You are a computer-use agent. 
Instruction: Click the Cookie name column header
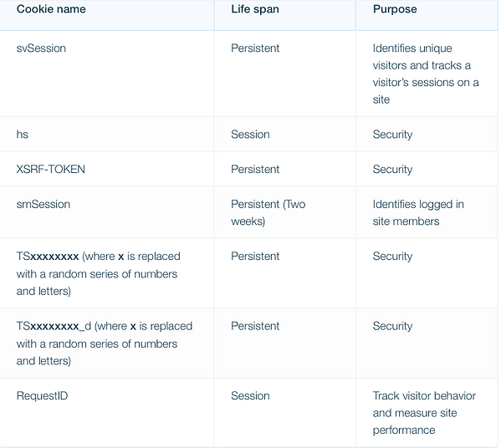coord(51,9)
